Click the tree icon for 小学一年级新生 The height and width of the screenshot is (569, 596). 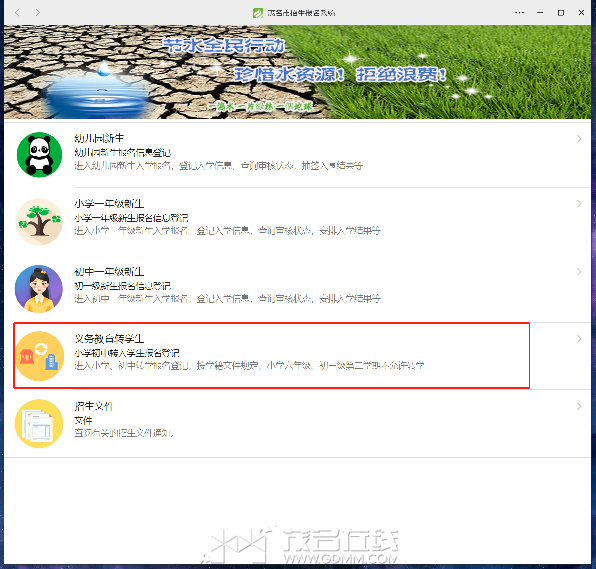(x=40, y=221)
